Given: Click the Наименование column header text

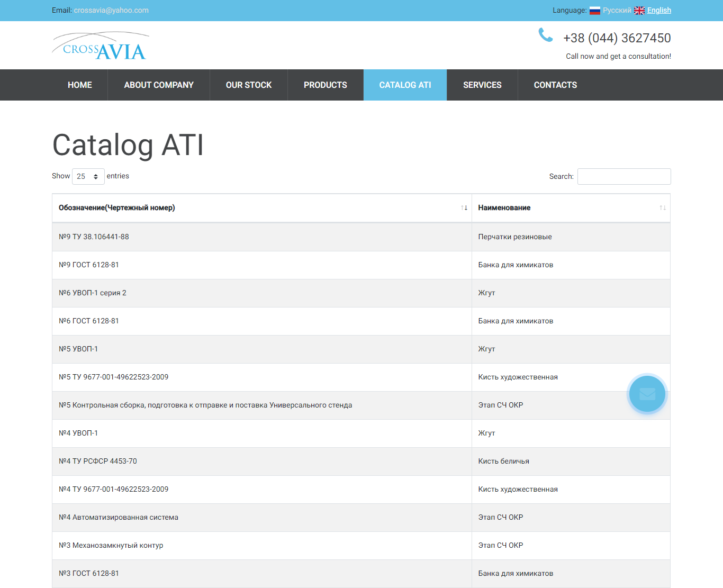Looking at the screenshot, I should [x=504, y=208].
